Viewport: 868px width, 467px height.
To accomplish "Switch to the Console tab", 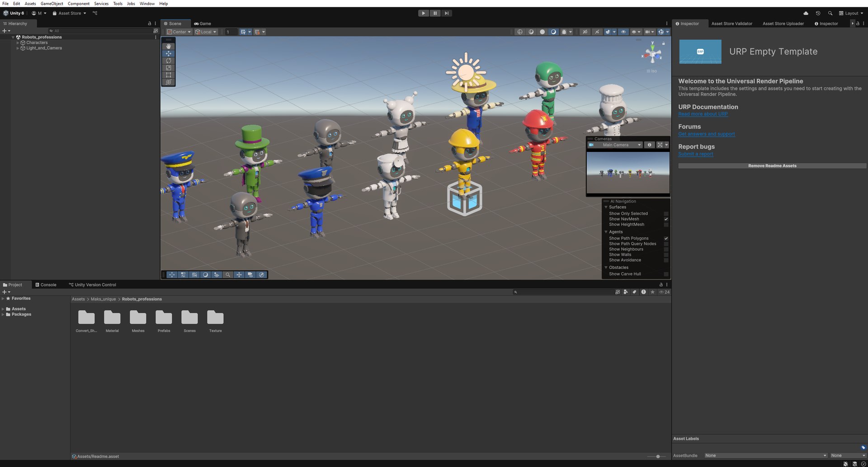I will pyautogui.click(x=46, y=285).
